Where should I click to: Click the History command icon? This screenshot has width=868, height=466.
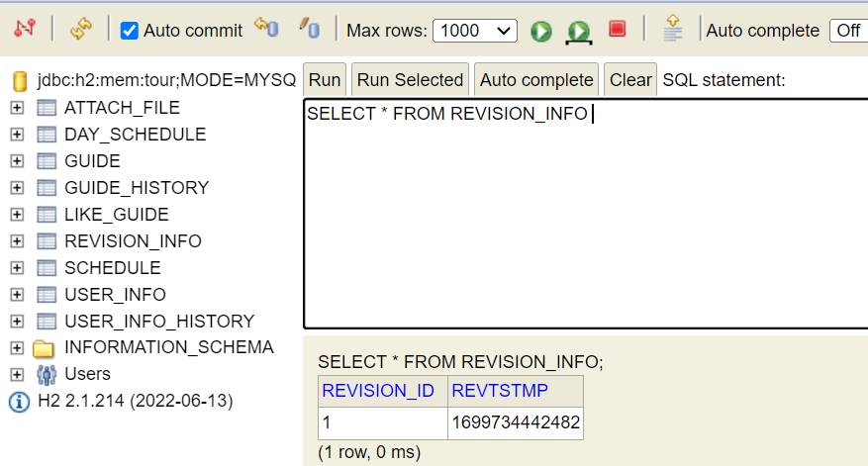coord(673,29)
